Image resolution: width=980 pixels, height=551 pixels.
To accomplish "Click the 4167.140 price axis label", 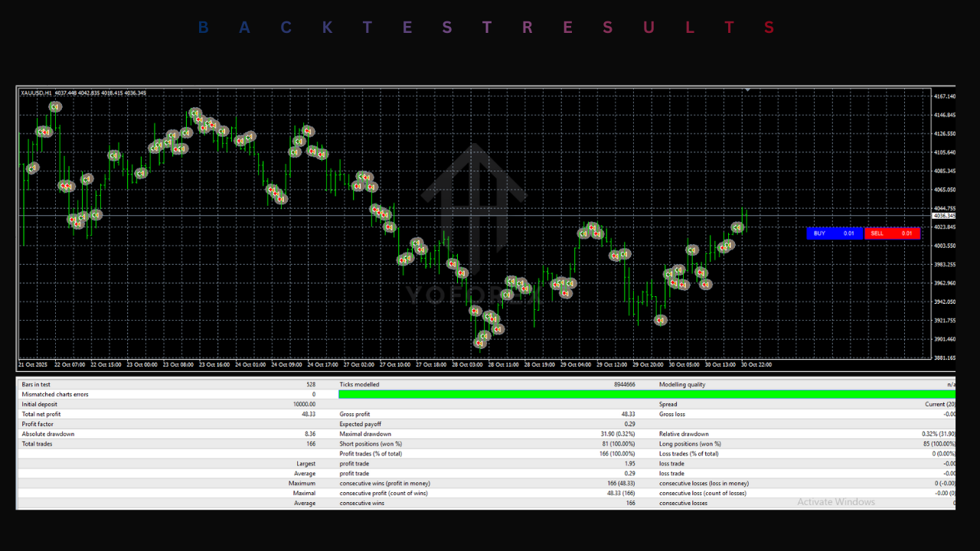I will point(945,96).
